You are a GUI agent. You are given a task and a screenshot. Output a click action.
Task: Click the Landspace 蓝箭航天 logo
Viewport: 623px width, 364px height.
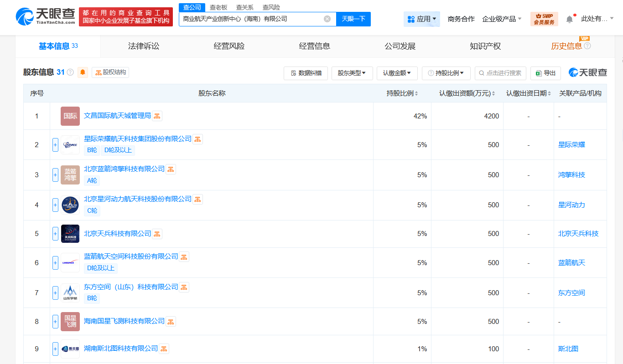70,262
